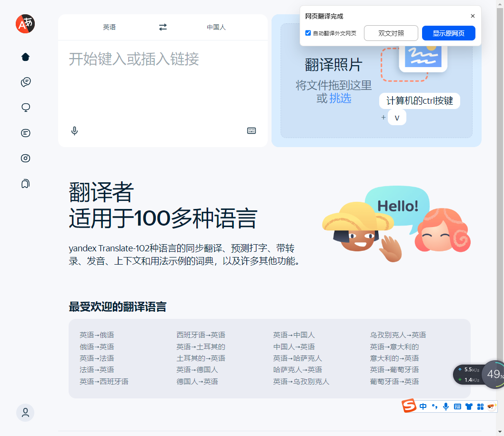Open 俄语→英语 translation link
This screenshot has height=436, width=504.
[97, 347]
